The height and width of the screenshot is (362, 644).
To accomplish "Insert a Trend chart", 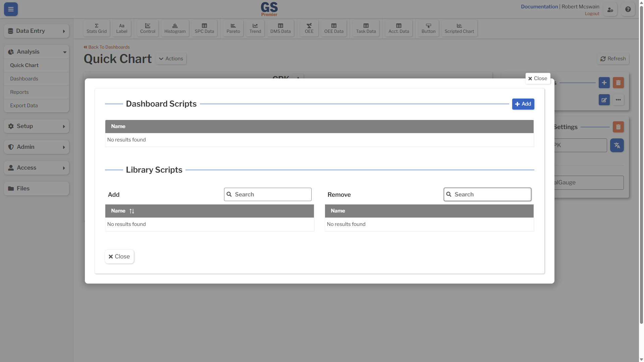I will coord(255,28).
